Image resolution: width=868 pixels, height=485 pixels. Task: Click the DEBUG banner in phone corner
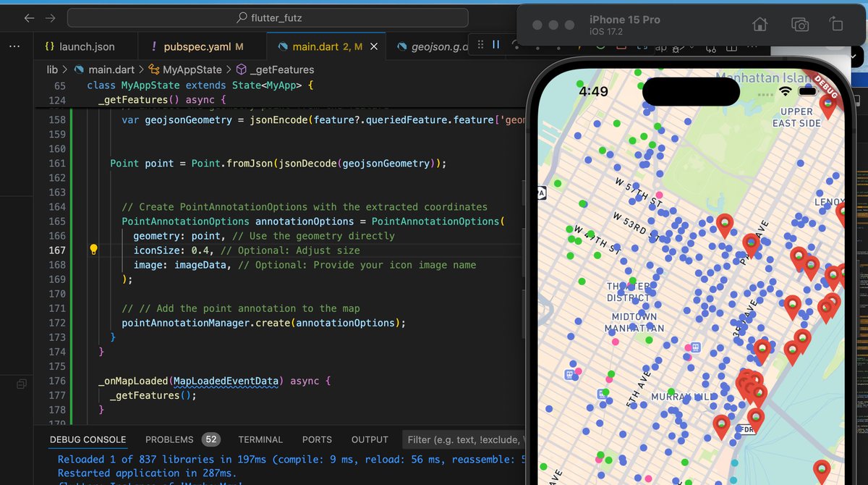[x=826, y=85]
